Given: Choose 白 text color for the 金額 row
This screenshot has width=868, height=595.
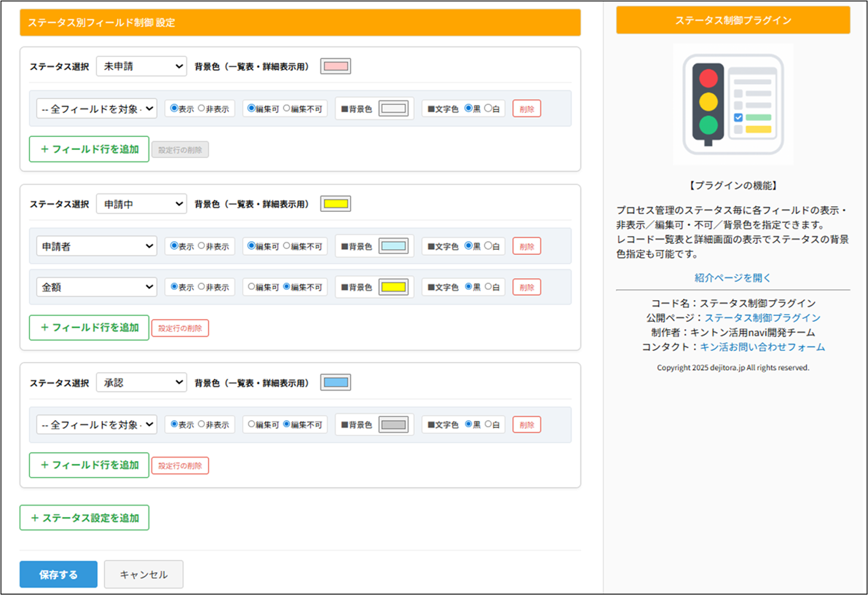Looking at the screenshot, I should [x=488, y=287].
